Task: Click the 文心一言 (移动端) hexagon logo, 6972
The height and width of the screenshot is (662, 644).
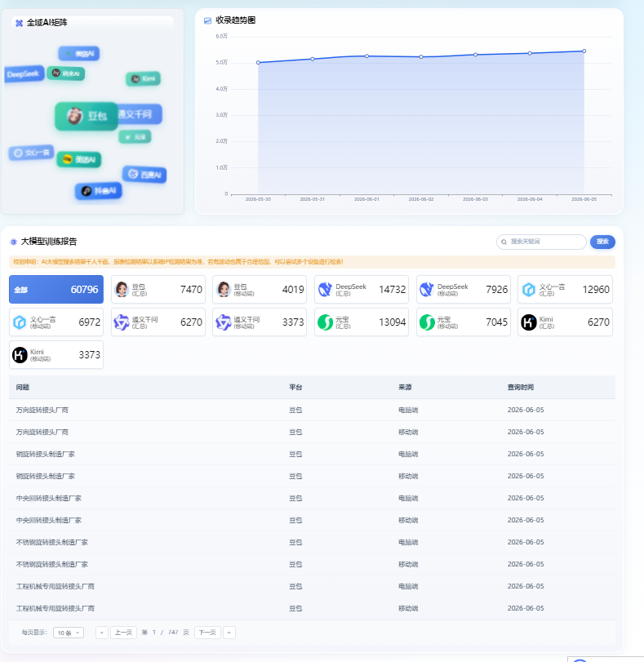Action: tap(20, 322)
